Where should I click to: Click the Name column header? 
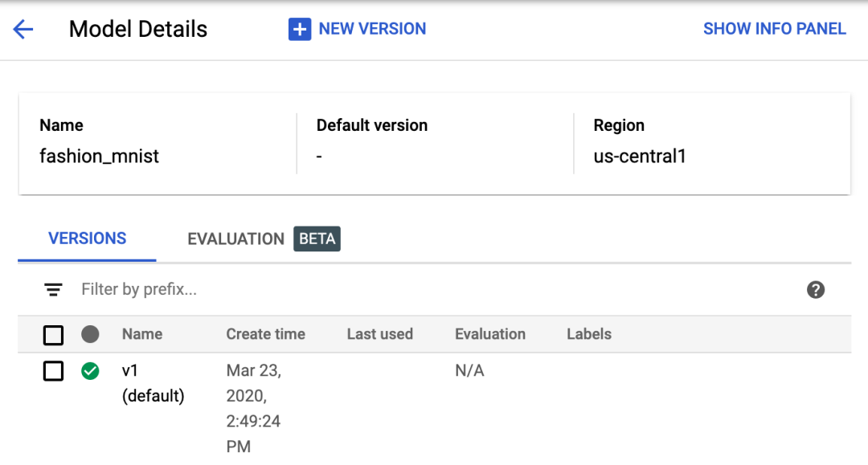pos(142,334)
